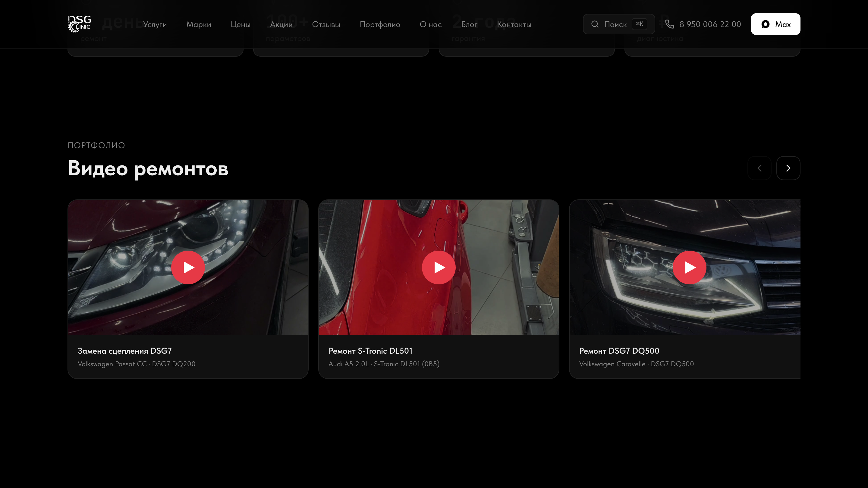Viewport: 868px width, 488px height.
Task: Go to next portfolio video slide
Action: (x=788, y=168)
